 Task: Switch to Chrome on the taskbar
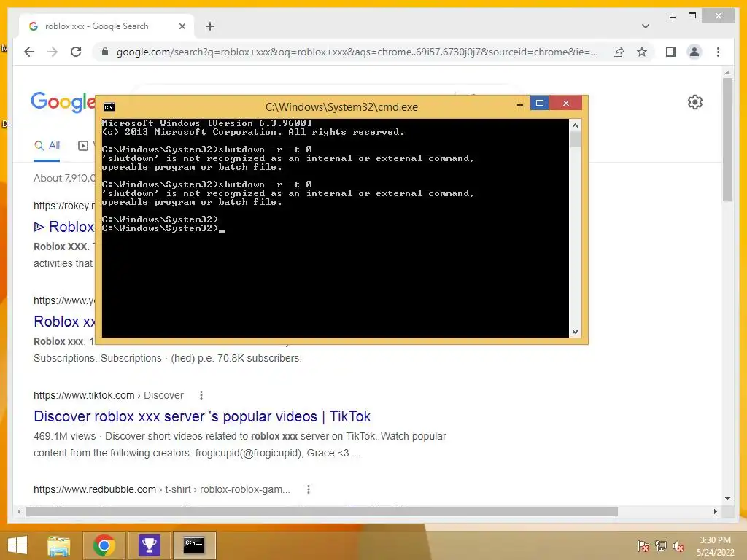[x=104, y=545]
